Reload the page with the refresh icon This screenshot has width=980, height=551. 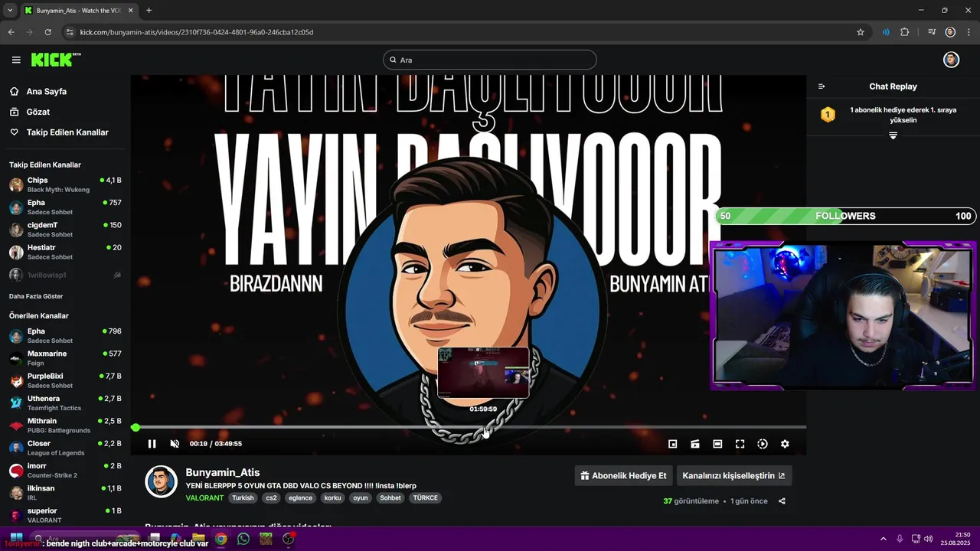click(x=47, y=32)
